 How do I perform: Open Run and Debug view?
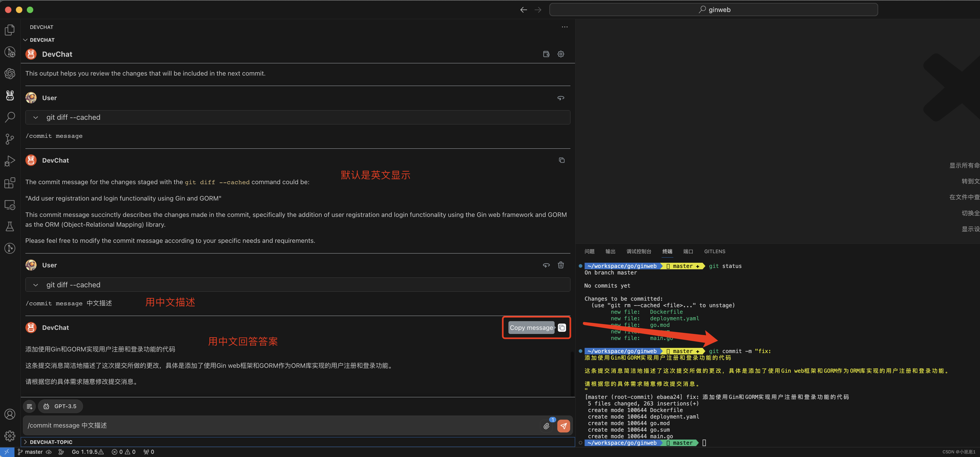click(x=10, y=161)
